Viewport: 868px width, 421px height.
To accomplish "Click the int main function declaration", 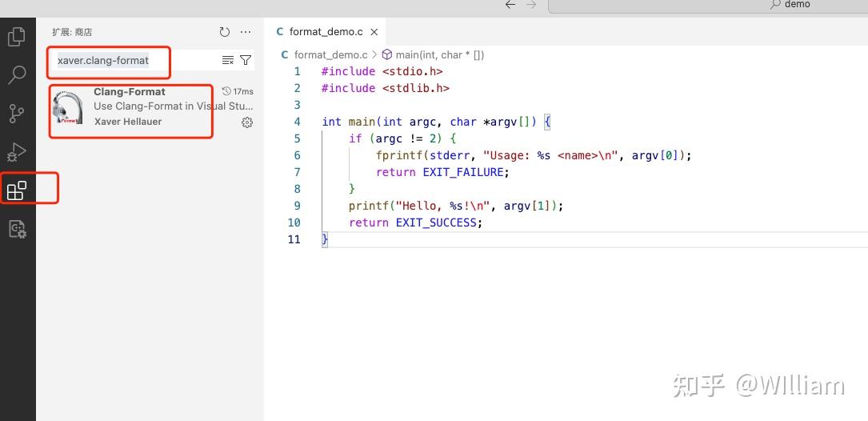I will [x=436, y=122].
